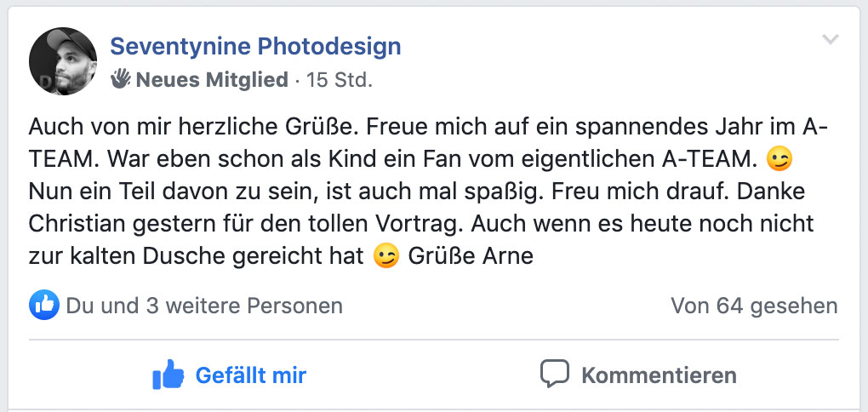The height and width of the screenshot is (412, 868).
Task: Open the "Seventynine Photodesign" profile name link
Action: coord(255,46)
